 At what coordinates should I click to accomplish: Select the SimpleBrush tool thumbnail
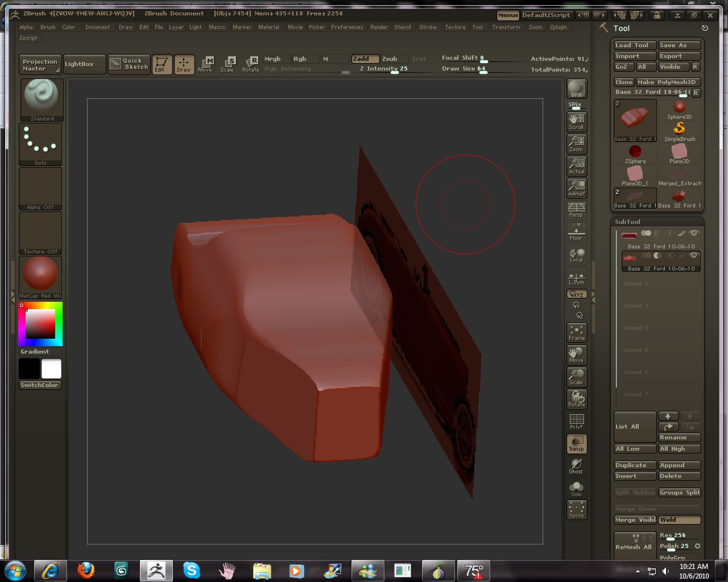680,132
